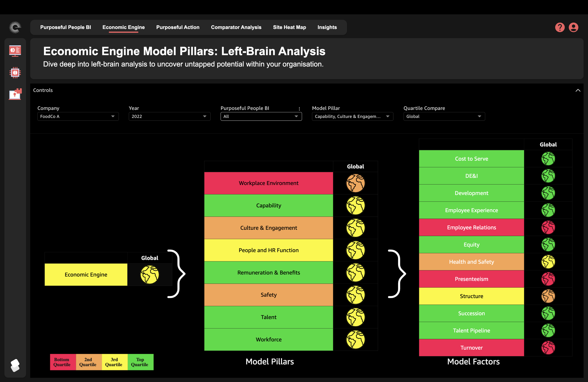
Task: Click the sunburst logo at top left
Action: [15, 27]
